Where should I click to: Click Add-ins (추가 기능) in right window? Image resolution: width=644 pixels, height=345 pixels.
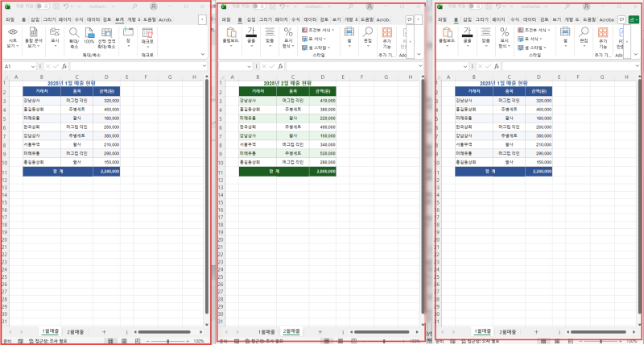click(x=603, y=38)
